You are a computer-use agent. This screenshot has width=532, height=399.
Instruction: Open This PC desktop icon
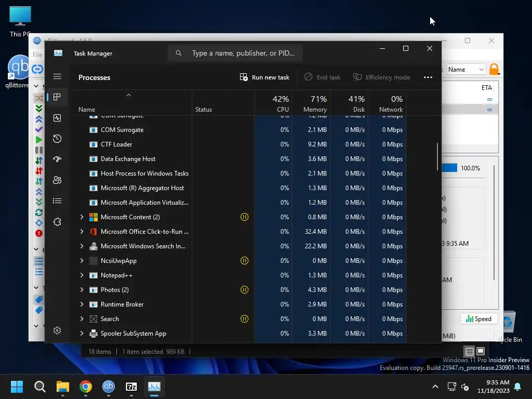click(x=20, y=21)
